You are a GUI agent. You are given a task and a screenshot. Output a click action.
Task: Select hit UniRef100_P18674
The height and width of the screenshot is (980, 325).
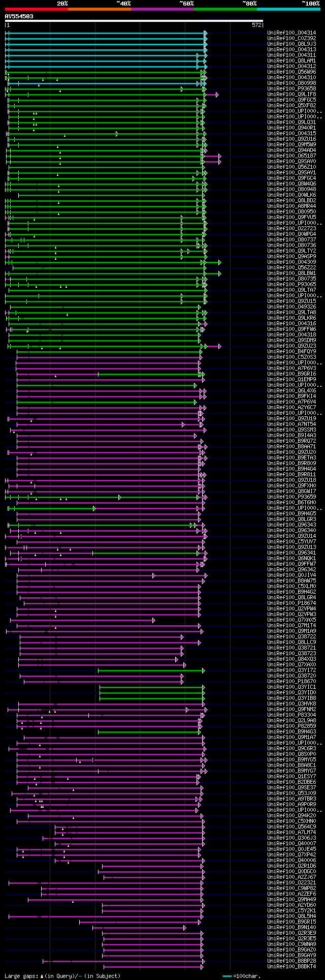point(291,603)
